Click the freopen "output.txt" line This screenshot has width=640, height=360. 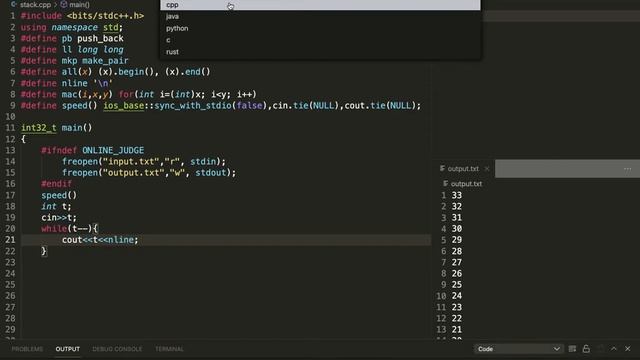pyautogui.click(x=149, y=173)
